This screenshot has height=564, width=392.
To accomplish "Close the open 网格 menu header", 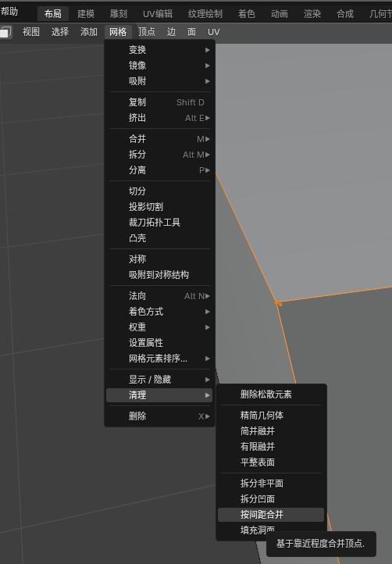I will tap(118, 32).
